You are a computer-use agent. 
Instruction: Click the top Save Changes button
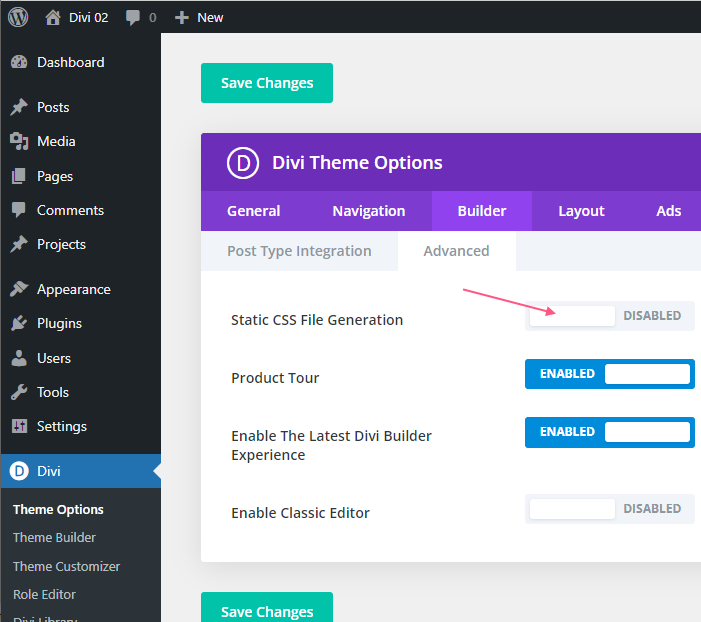tap(267, 83)
